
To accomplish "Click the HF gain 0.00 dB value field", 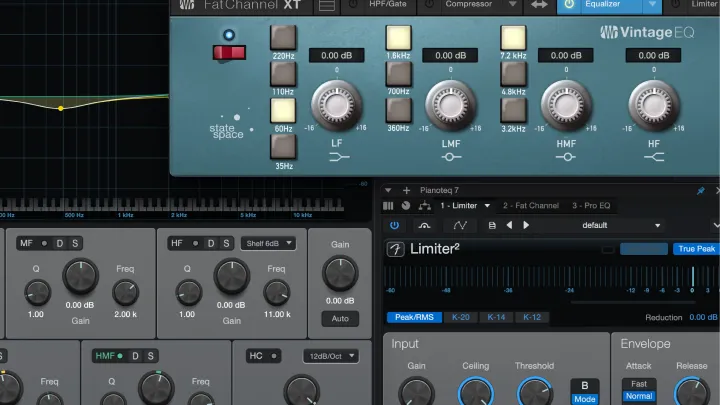I will tap(653, 56).
